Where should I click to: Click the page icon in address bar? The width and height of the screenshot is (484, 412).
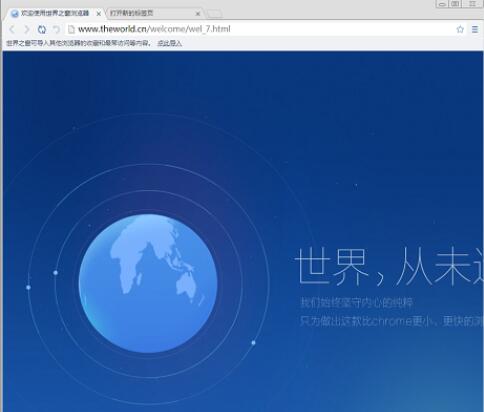[x=71, y=29]
